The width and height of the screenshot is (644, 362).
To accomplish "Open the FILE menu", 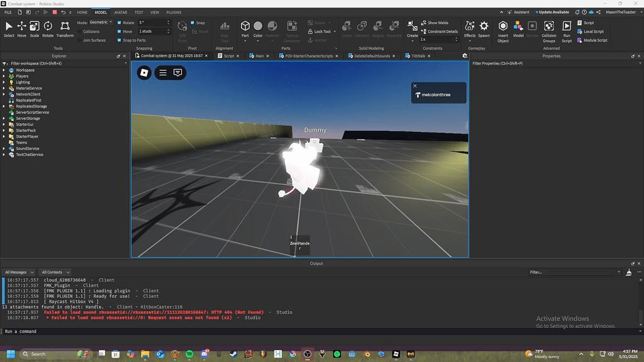I will point(8,13).
